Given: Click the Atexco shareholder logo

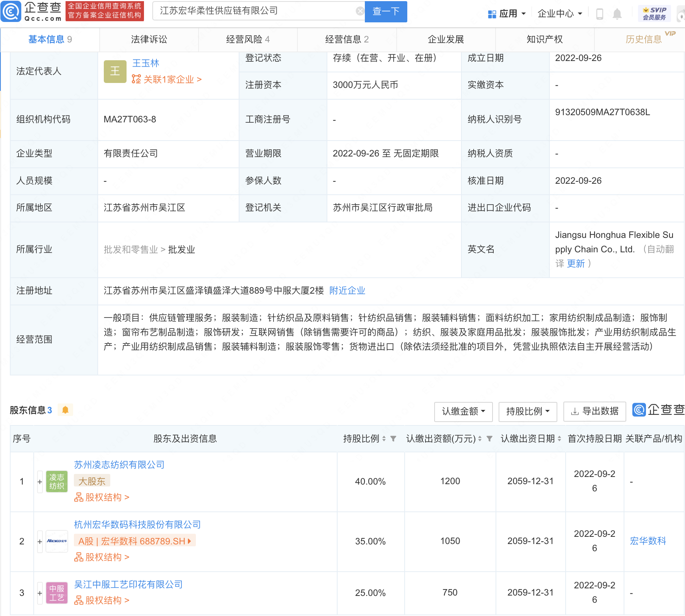Looking at the screenshot, I should point(56,541).
